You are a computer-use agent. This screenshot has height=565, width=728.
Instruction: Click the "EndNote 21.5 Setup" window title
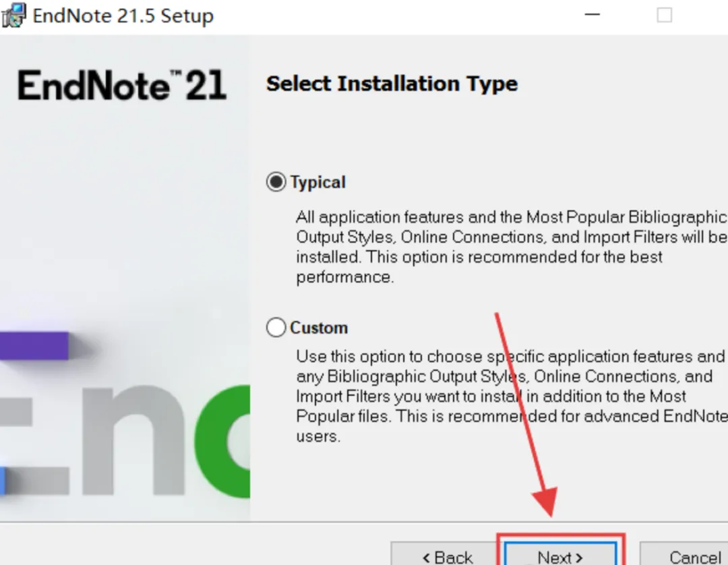tap(123, 16)
